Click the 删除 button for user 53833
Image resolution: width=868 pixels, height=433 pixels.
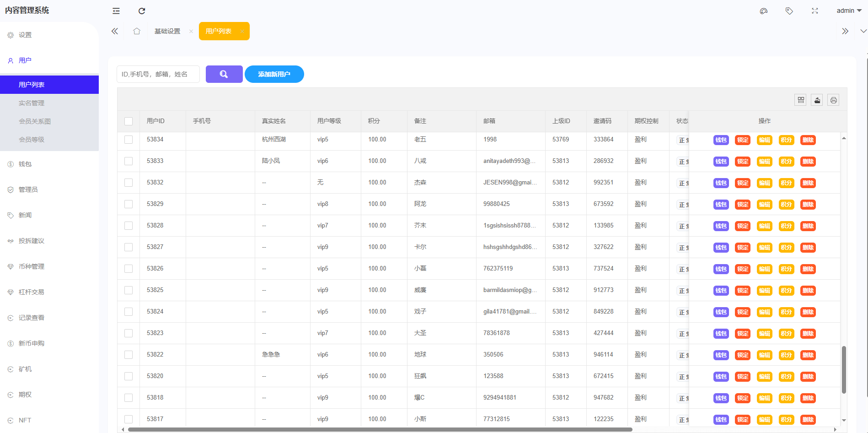click(808, 162)
